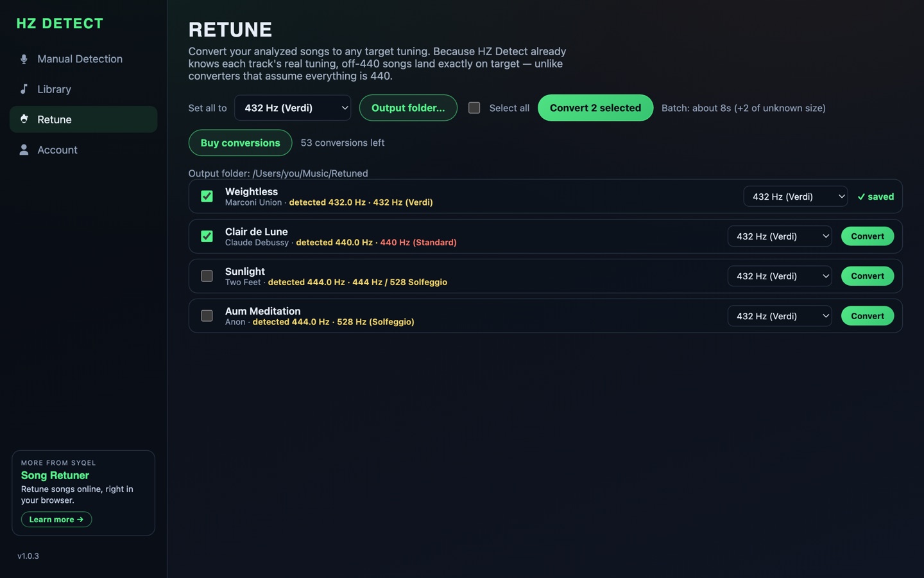
Task: Choose the Output folder button
Action: 408,108
